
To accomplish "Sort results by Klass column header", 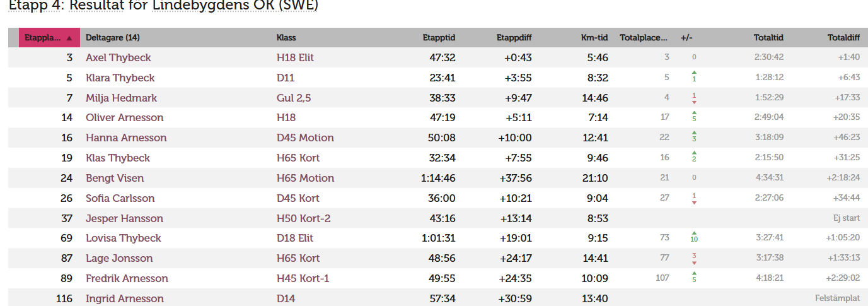I will point(286,38).
